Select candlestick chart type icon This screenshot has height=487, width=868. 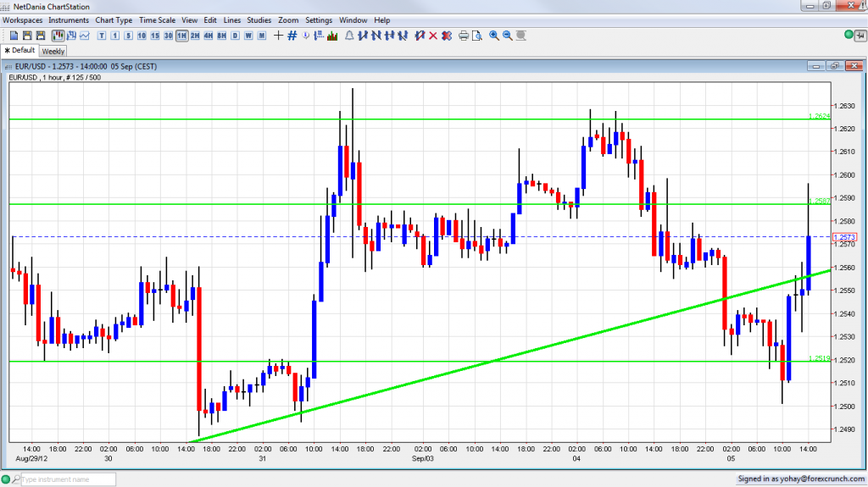(x=58, y=36)
